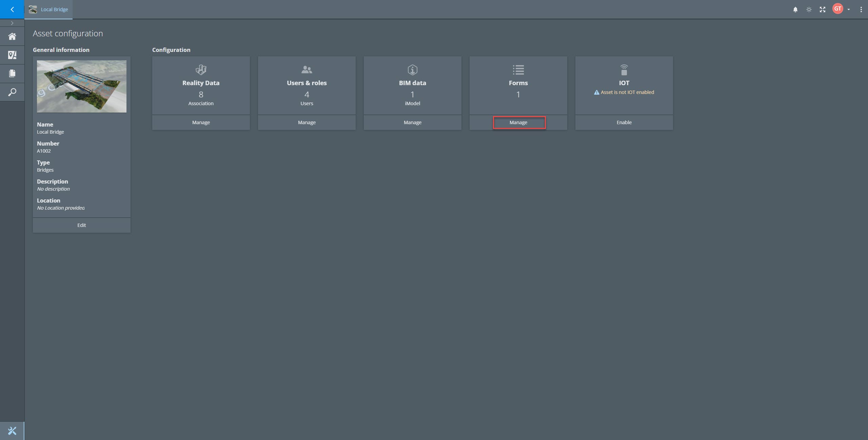Image resolution: width=868 pixels, height=440 pixels.
Task: Click Manage under BIM data
Action: click(x=412, y=122)
